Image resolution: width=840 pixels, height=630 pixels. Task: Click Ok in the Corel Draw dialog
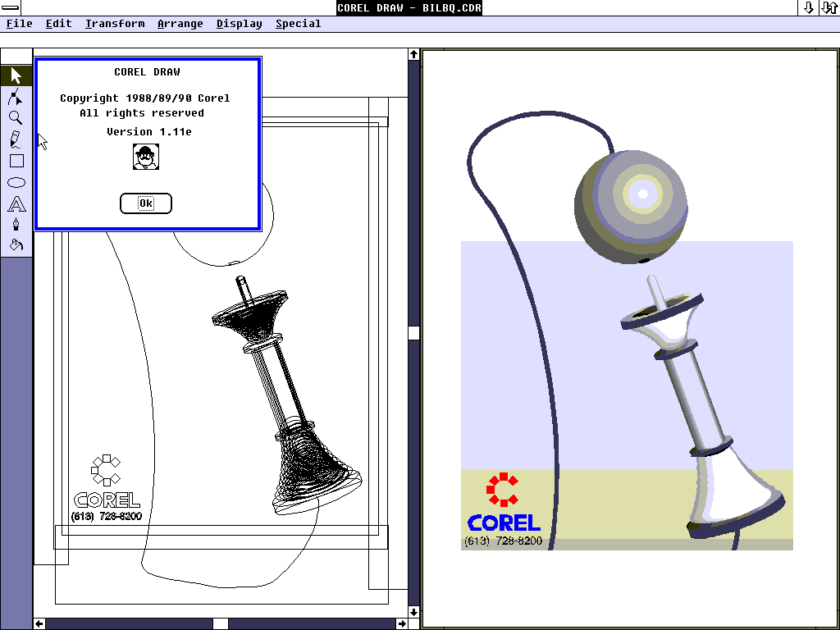146,203
